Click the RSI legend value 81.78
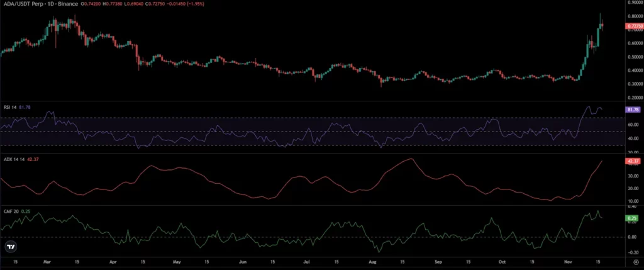This screenshot has width=644, height=270. [x=25, y=107]
